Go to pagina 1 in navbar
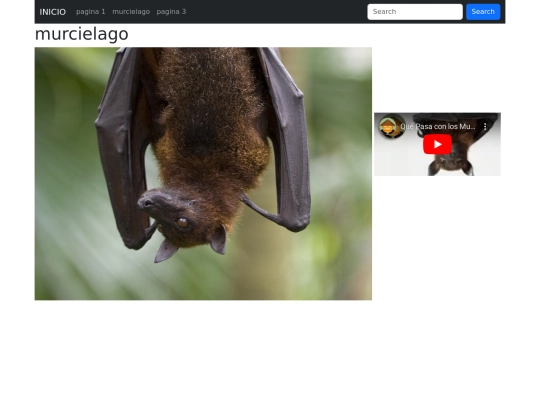This screenshot has height=405, width=540. tap(91, 12)
